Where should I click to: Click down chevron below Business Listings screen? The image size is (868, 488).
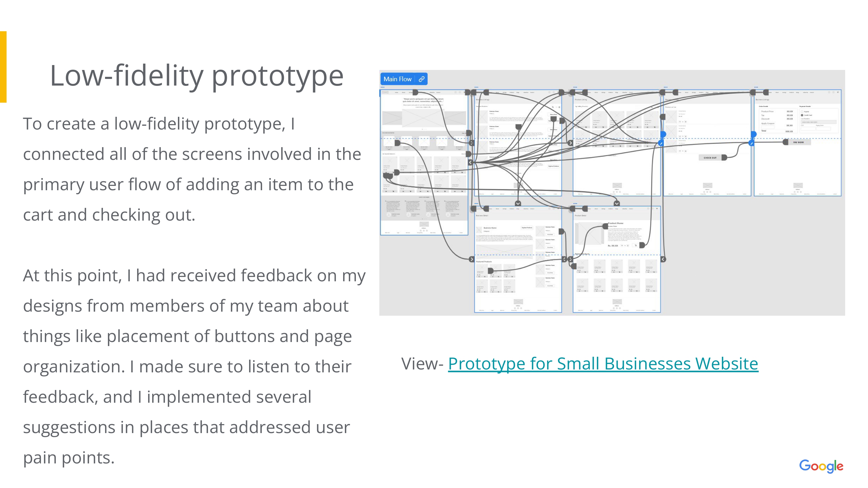518,204
